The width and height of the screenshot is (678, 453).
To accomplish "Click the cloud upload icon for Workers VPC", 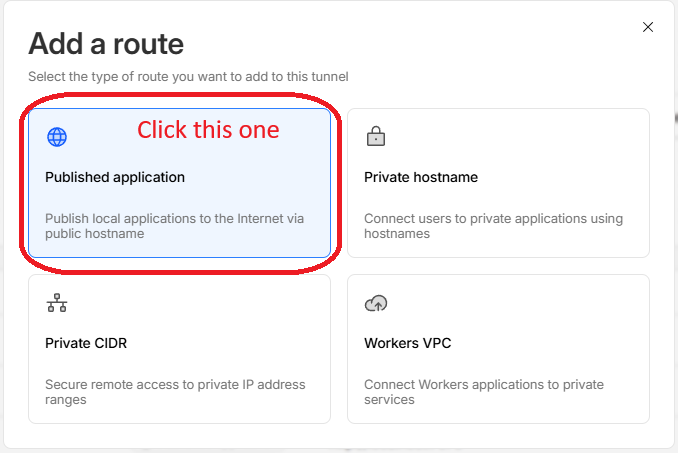I will click(376, 303).
